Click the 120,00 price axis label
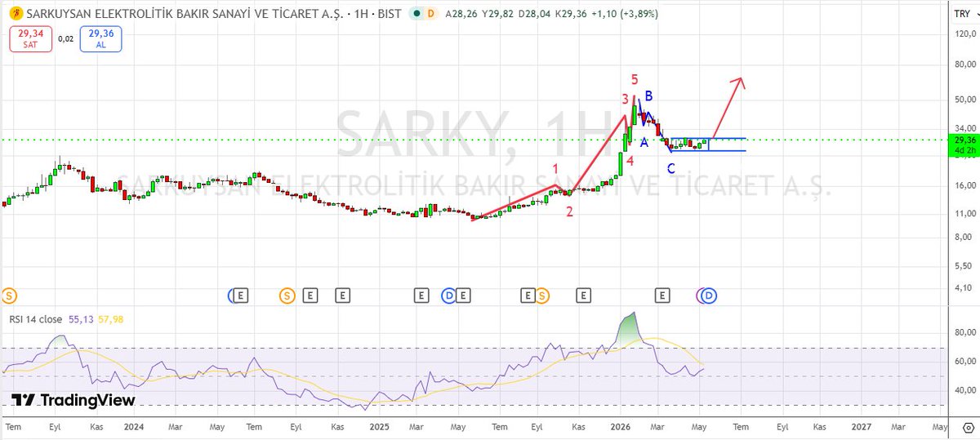Viewport: 980px width, 440px height. pyautogui.click(x=964, y=33)
